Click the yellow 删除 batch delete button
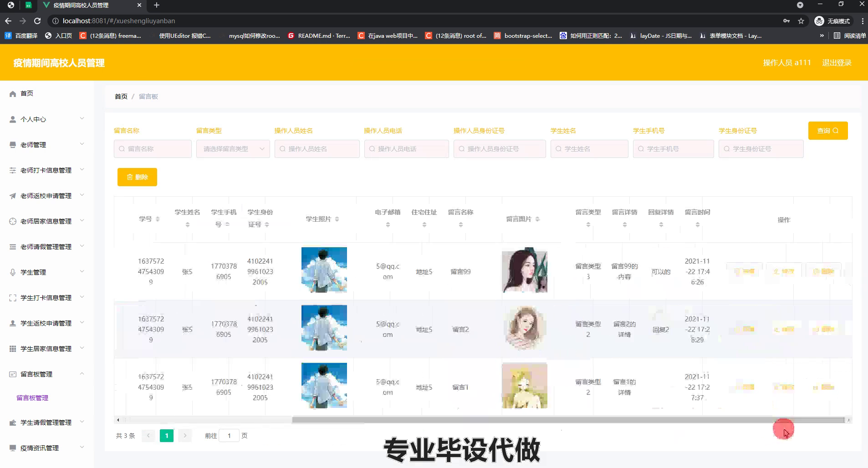Screen dimensions: 868x468 point(137,177)
